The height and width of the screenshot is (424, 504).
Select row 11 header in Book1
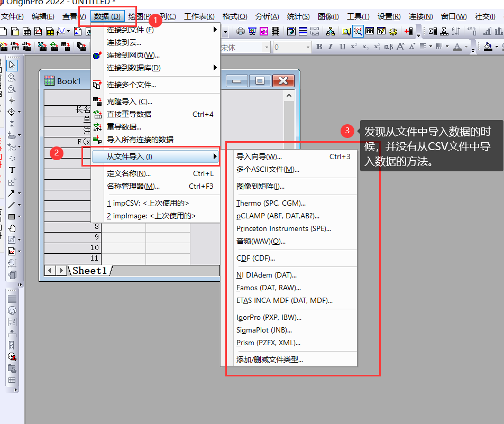pyautogui.click(x=72, y=258)
